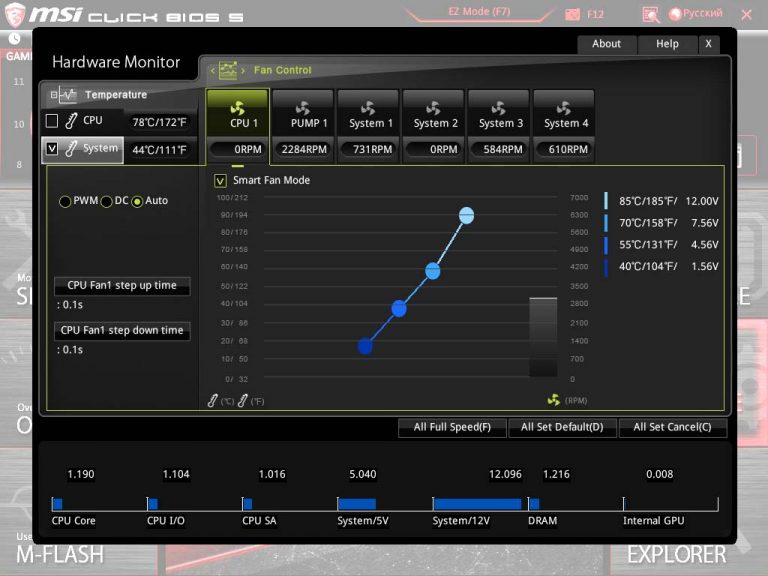Select the DC radio button
This screenshot has width=768, height=576.
106,201
